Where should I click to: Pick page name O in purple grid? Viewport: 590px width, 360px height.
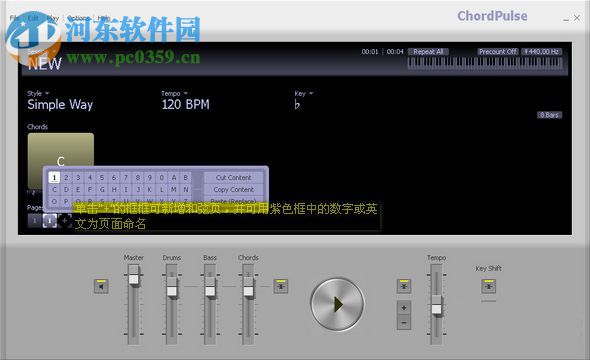coord(54,201)
